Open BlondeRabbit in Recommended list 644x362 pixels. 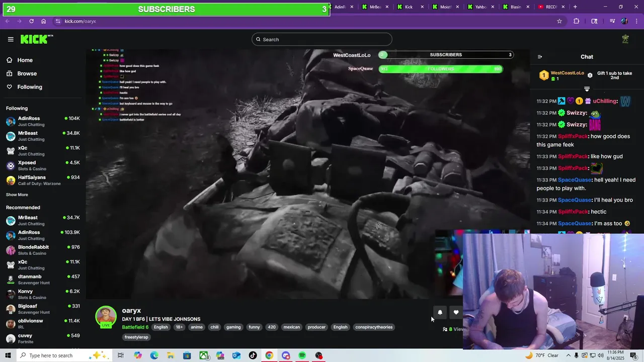(43, 250)
